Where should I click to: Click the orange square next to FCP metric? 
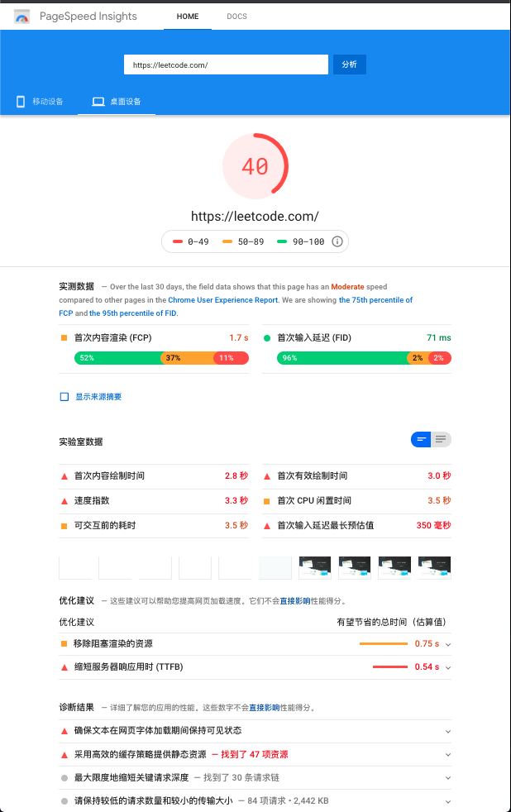click(64, 337)
